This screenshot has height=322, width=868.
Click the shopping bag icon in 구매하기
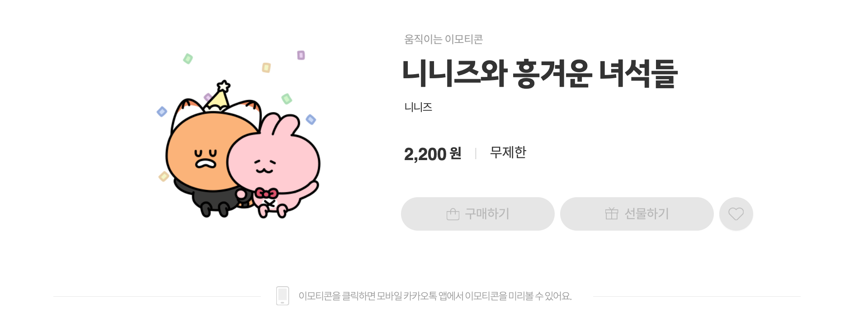(x=453, y=214)
